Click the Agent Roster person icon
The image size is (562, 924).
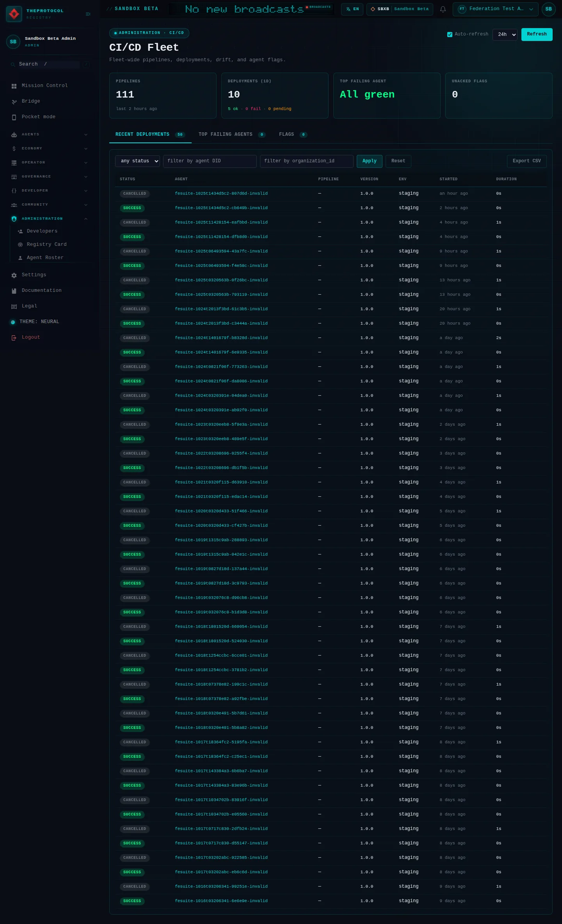pos(20,258)
